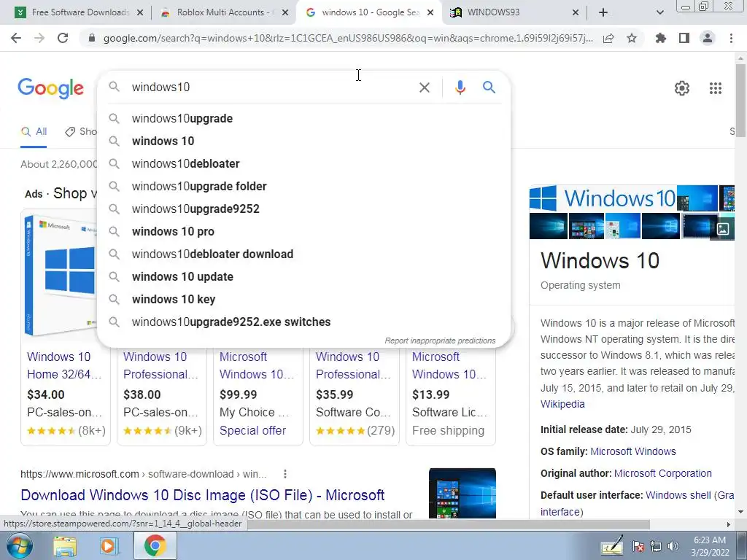The height and width of the screenshot is (560, 747).
Task: Select the All results tab
Action: coord(34,131)
